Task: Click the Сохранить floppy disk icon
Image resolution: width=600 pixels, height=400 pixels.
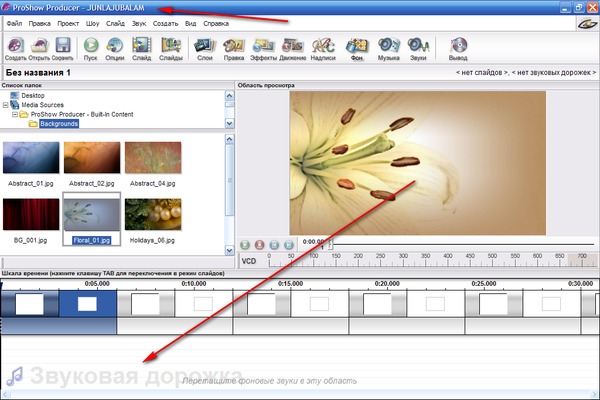Action: (62, 49)
